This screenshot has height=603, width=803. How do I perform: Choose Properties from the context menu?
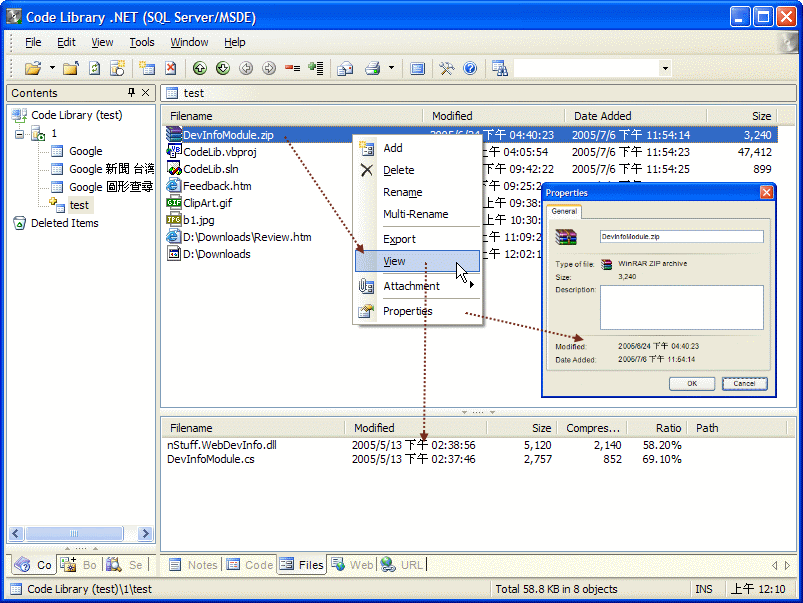coord(417,311)
